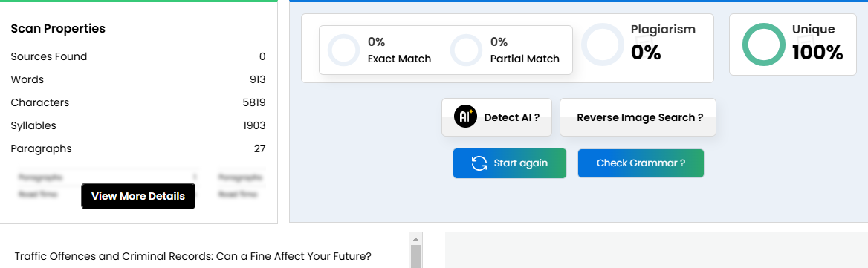Click the scrollbar thumb in the text panel
The image size is (868, 268).
(415, 257)
